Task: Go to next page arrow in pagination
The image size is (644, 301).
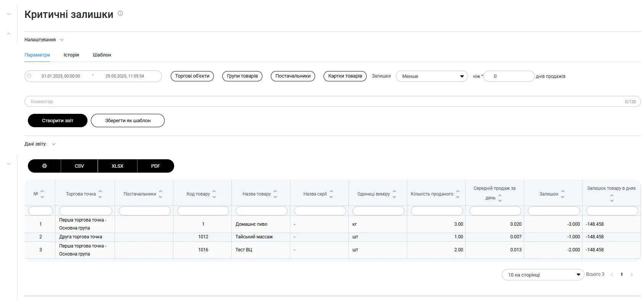Action: click(x=631, y=275)
